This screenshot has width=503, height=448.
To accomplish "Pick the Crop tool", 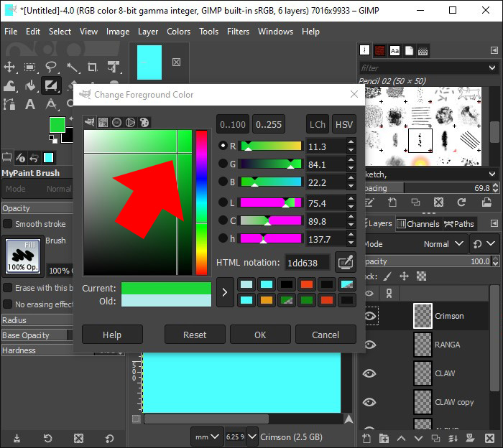I will click(93, 67).
